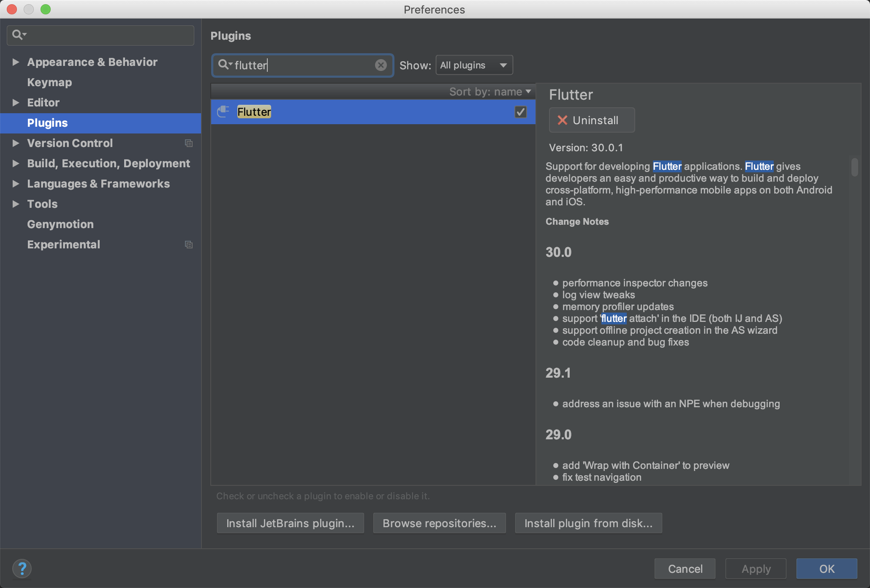The width and height of the screenshot is (870, 588).
Task: Expand the Editor tree node
Action: (x=16, y=103)
